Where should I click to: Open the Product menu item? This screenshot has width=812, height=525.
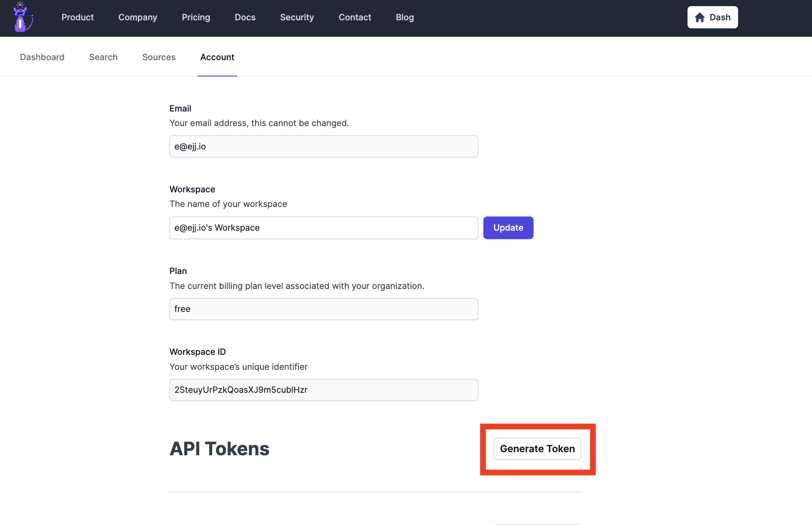[x=77, y=17]
